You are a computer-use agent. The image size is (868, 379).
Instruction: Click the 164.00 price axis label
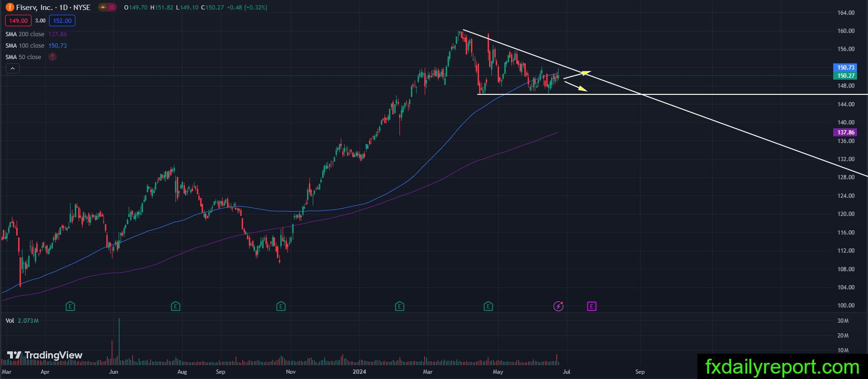846,13
